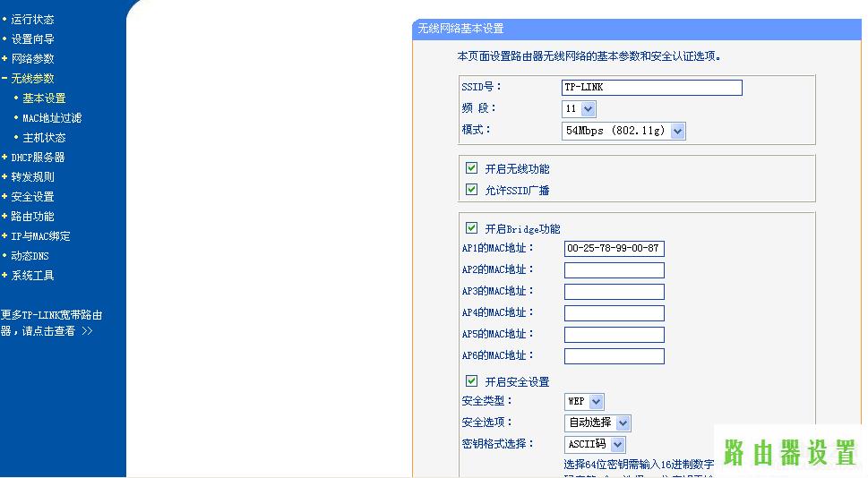Collapse 无线参数 menu section
The image size is (868, 478).
click(32, 79)
